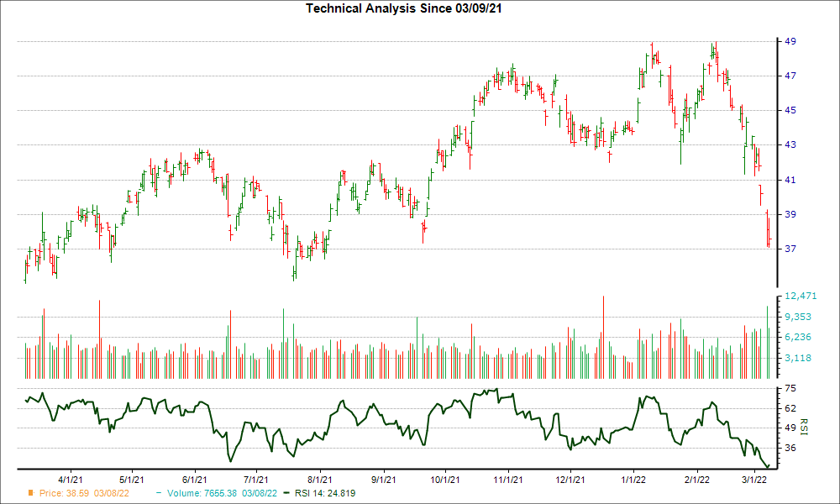Click the dark RSI legend marker

click(286, 494)
